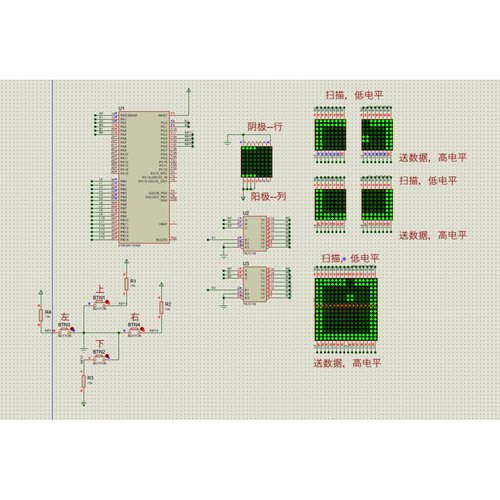The image size is (500, 500).
Task: Select the 送数据, 高电平 text below large matrix
Action: (347, 363)
